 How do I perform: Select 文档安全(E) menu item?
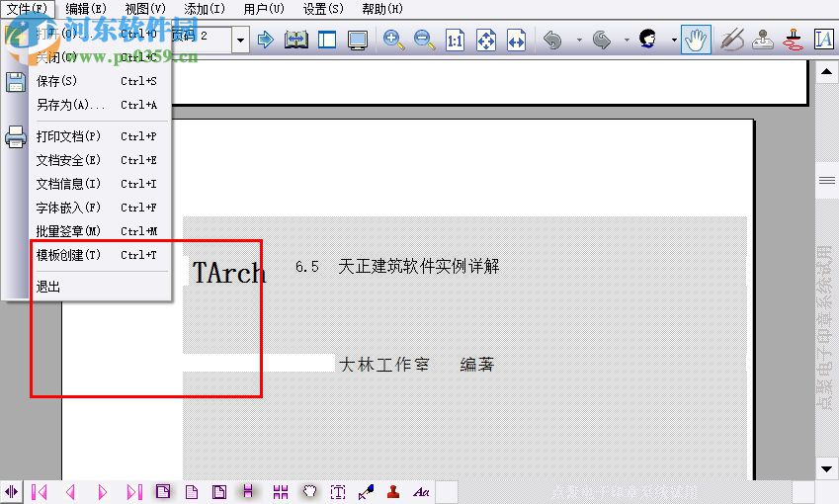click(x=100, y=160)
